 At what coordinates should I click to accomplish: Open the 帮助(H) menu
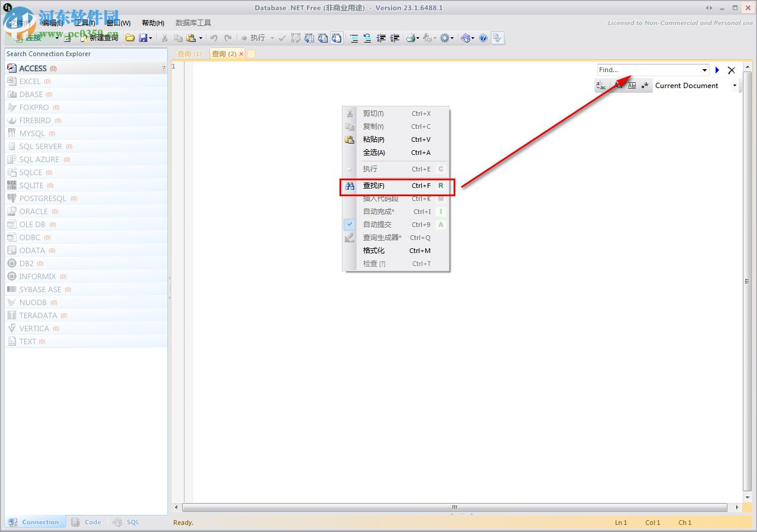click(x=153, y=23)
